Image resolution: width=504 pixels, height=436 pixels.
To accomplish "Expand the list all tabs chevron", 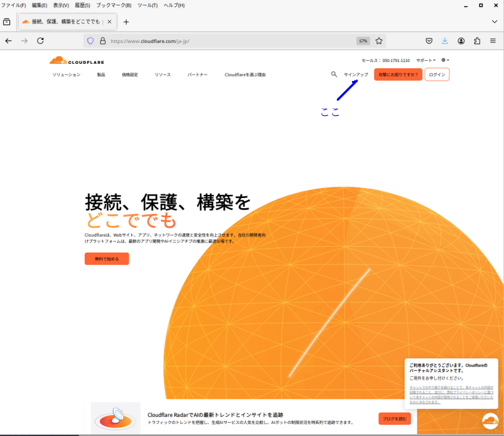I will pyautogui.click(x=495, y=22).
